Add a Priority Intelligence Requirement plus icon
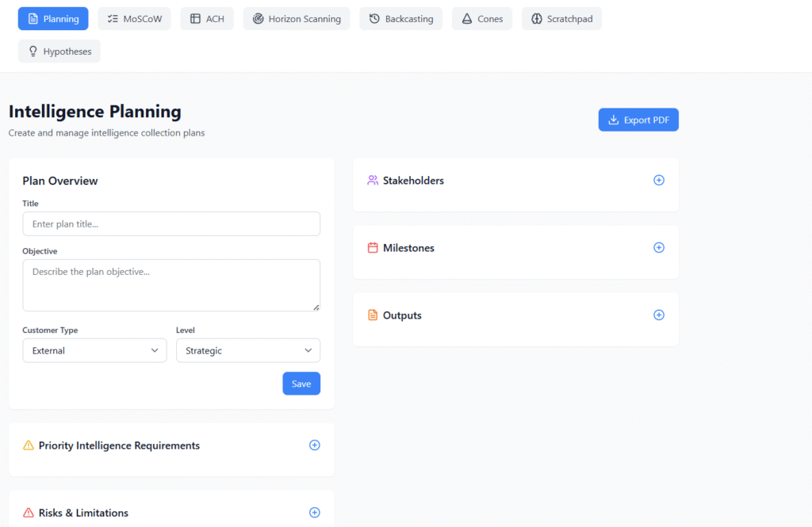This screenshot has width=812, height=527. (x=314, y=445)
